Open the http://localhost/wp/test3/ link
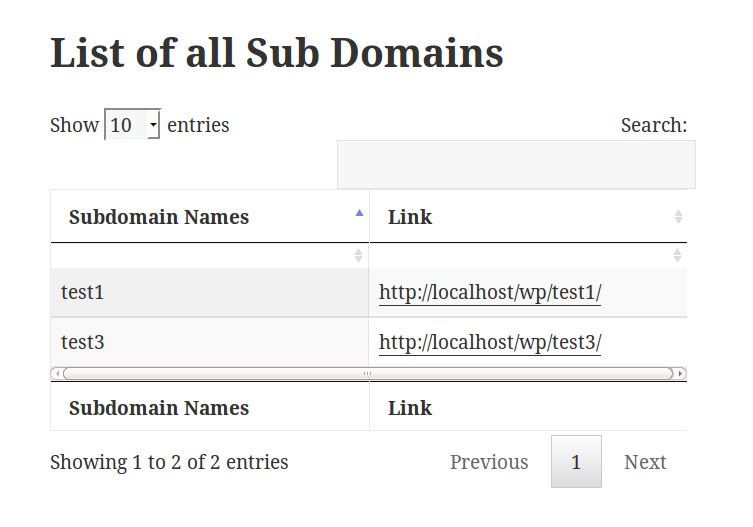The image size is (753, 527). 490,343
